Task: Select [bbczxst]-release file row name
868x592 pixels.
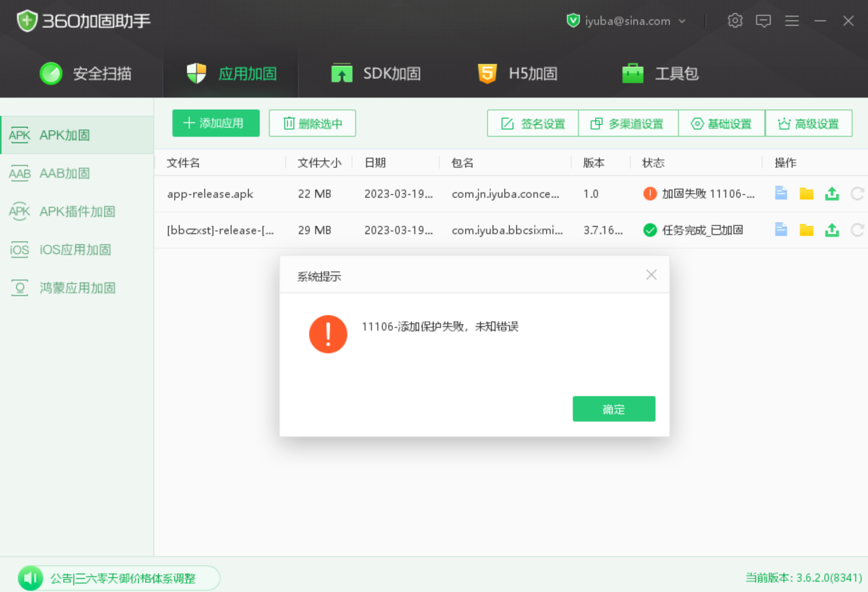Action: point(221,230)
